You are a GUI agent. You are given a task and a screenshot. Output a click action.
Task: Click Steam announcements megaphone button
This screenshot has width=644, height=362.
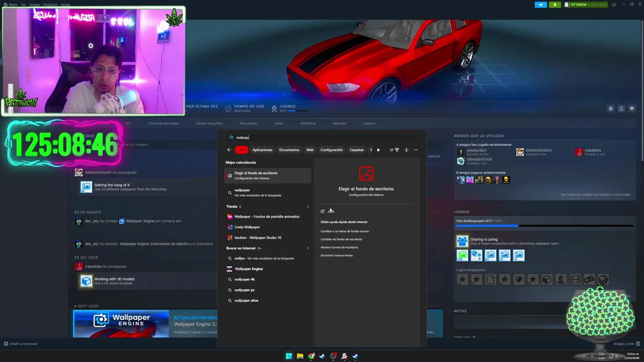[540, 5]
